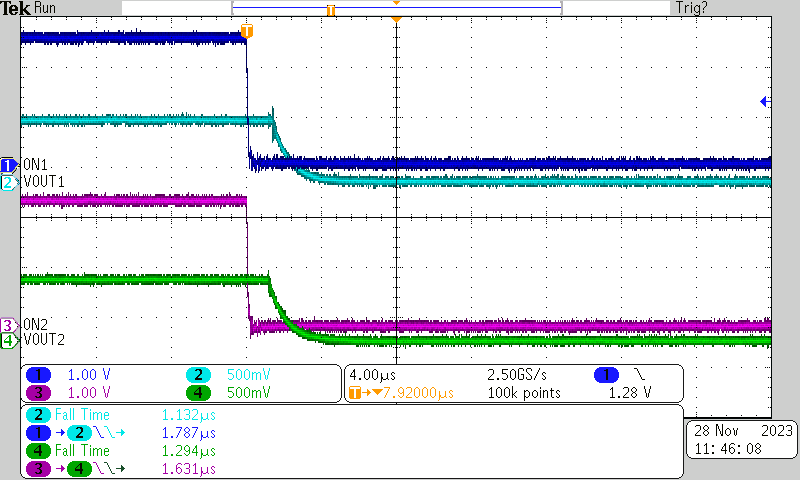Click the 1.631µs delay value
This screenshot has width=800, height=480.
[x=189, y=469]
